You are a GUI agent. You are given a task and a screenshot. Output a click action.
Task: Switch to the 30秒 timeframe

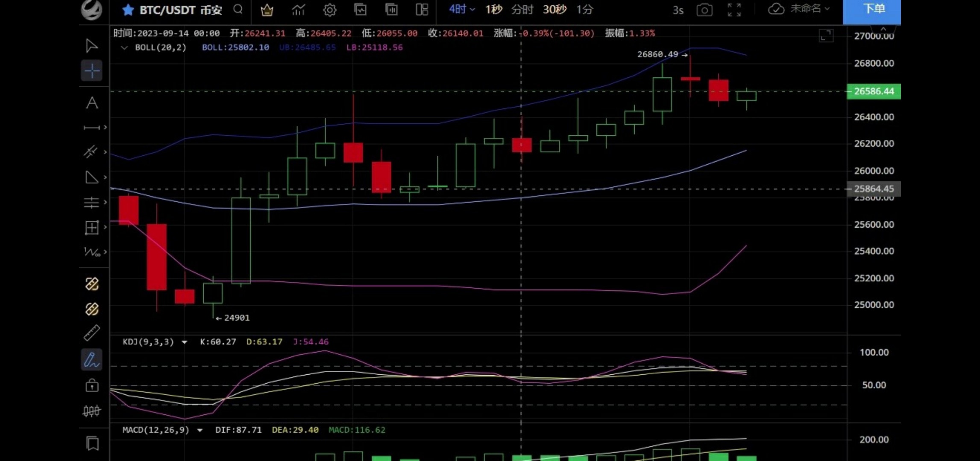pos(554,9)
